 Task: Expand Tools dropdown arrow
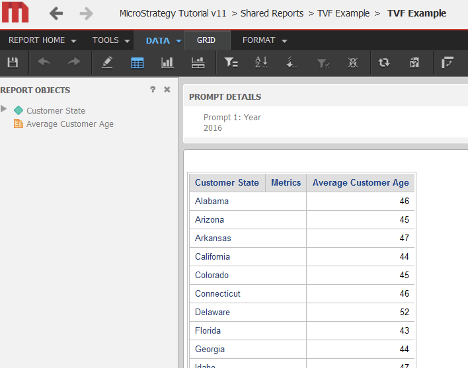pos(127,41)
